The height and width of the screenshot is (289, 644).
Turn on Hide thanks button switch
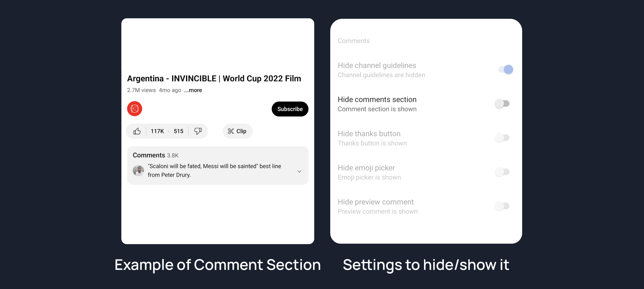[x=502, y=138]
